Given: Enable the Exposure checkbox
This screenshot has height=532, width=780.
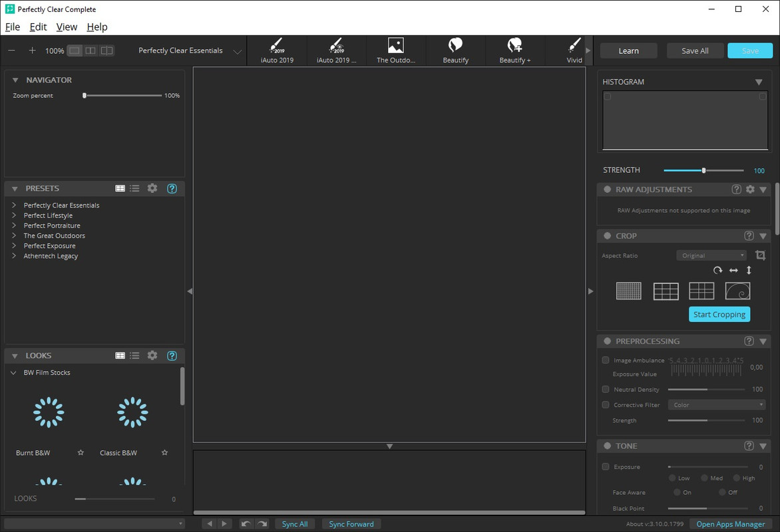Looking at the screenshot, I should coord(606,466).
